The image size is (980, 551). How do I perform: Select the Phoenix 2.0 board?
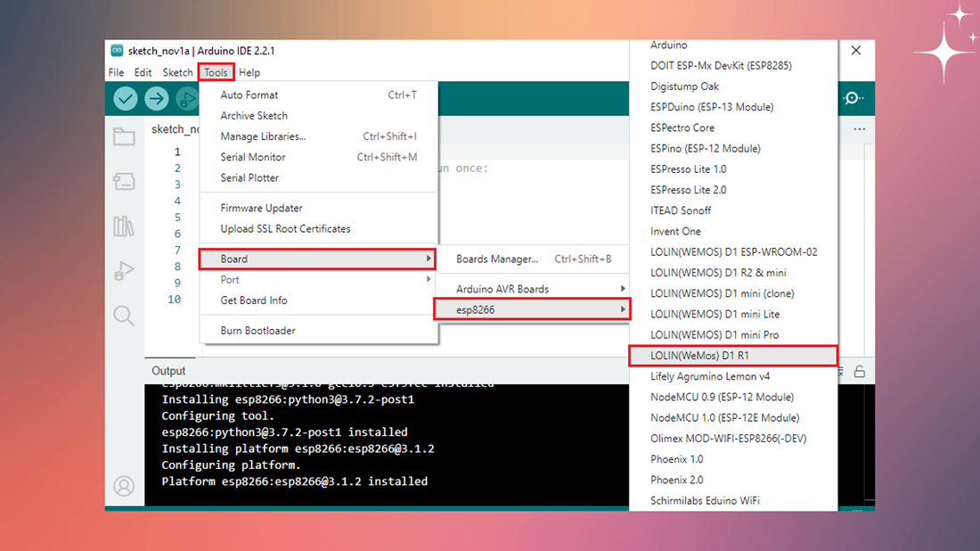point(733,480)
